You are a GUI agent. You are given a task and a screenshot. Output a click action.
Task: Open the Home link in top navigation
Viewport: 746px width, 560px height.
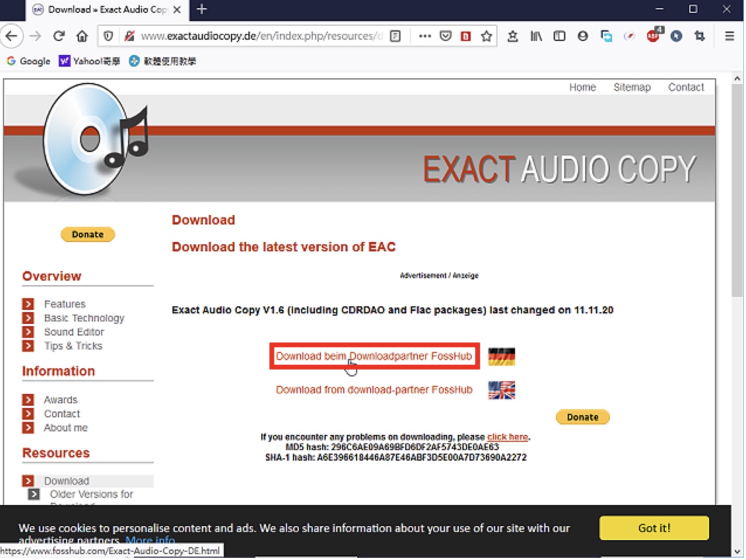tap(582, 87)
